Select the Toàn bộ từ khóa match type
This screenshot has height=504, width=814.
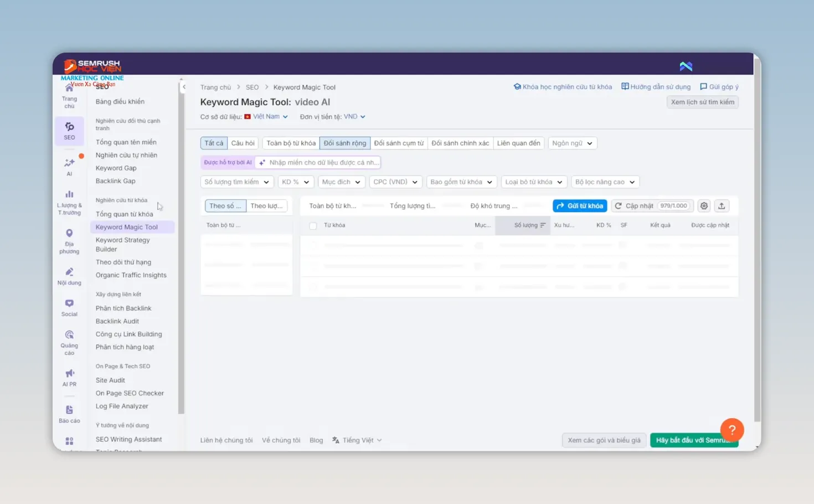pyautogui.click(x=291, y=143)
